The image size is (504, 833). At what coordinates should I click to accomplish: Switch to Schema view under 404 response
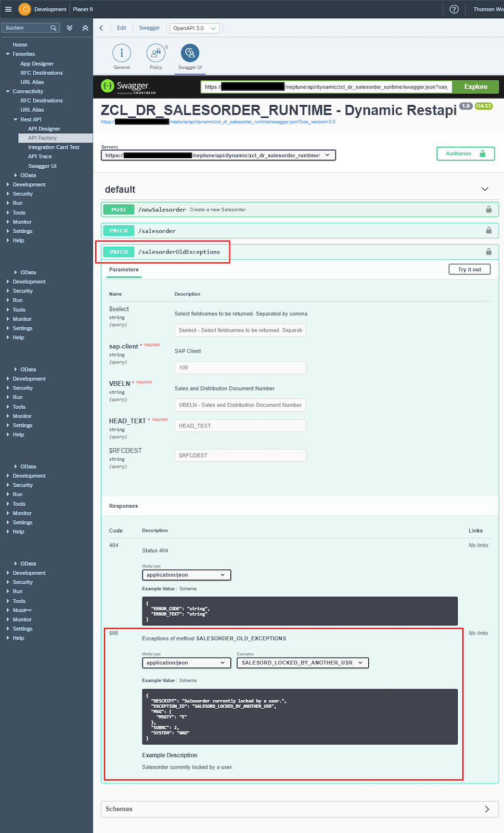point(188,589)
